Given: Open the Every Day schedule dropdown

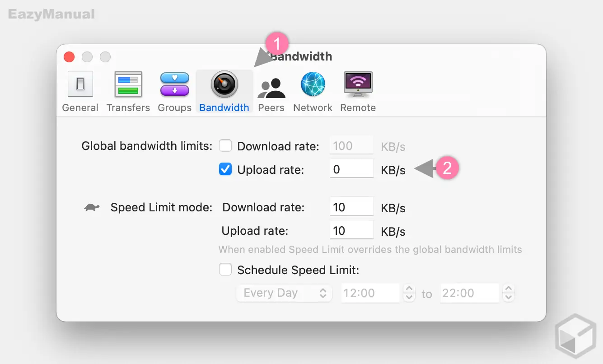Looking at the screenshot, I should tap(284, 293).
